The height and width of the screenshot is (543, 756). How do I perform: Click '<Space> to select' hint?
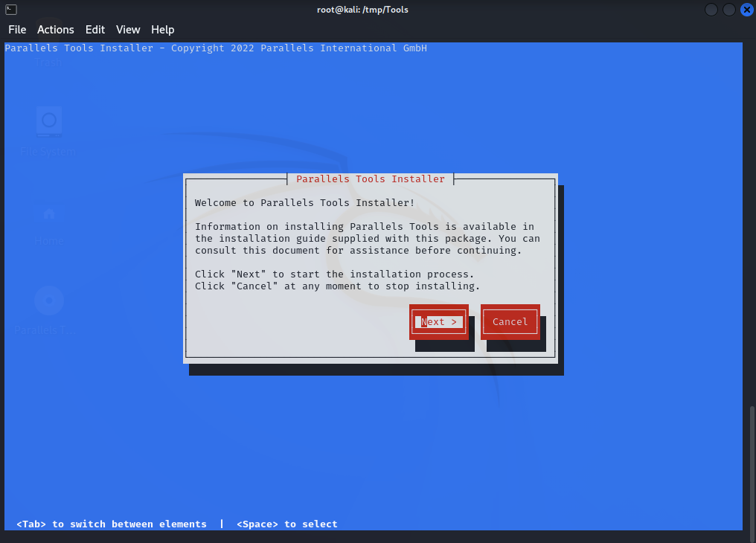(x=287, y=524)
